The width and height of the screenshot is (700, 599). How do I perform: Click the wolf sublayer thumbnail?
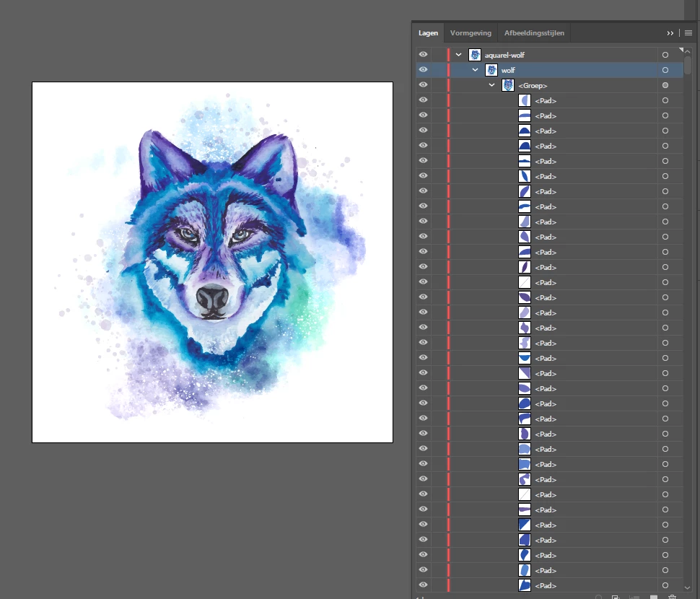[x=491, y=70]
